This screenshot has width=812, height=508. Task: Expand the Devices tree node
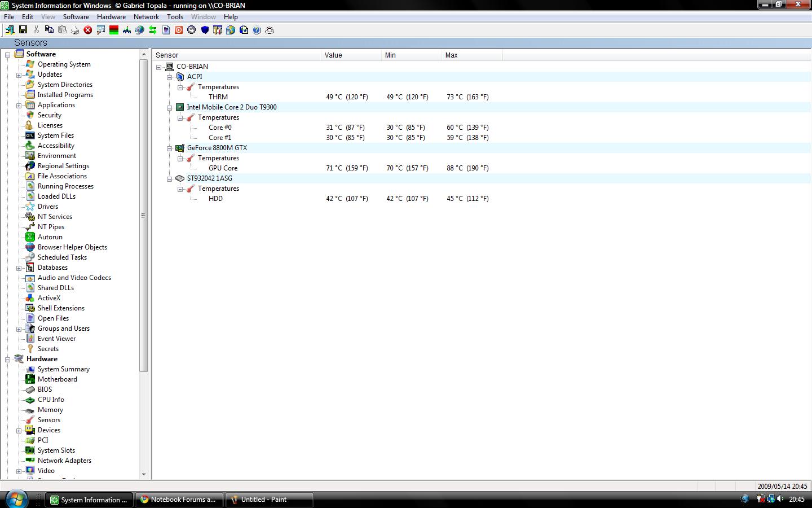[19, 431]
